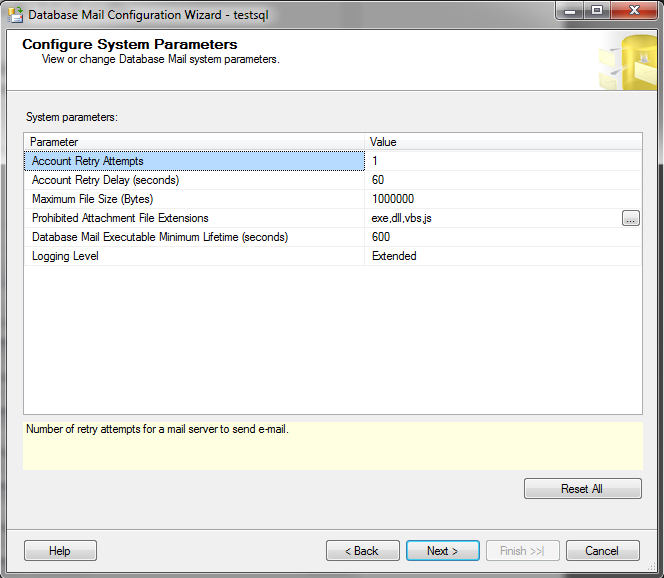Open the ellipsis button for prohibited extensions

click(x=631, y=218)
